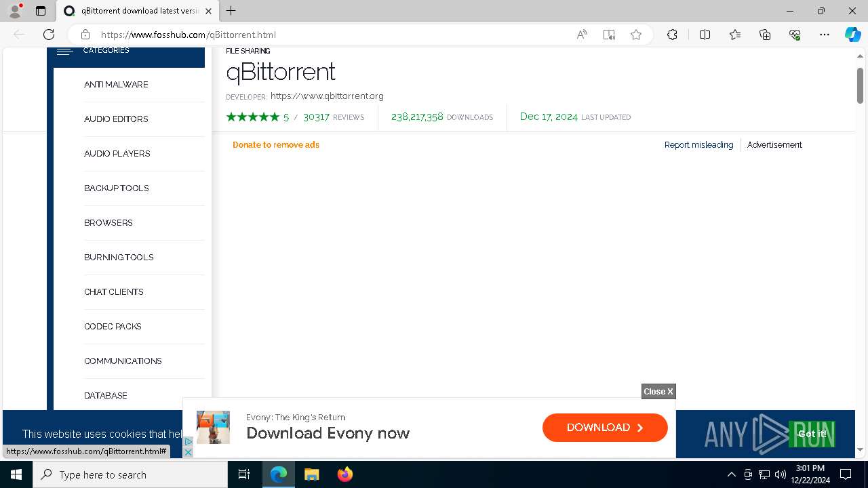The image size is (868, 488).
Task: Select the Burning Tools category
Action: coord(119,258)
